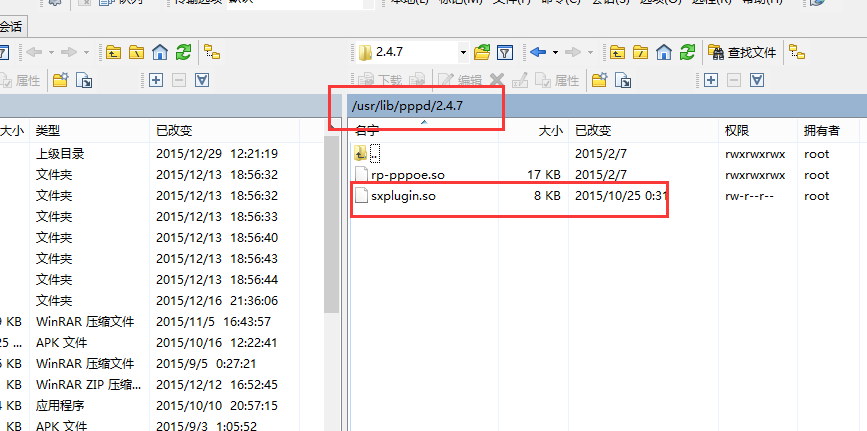
Task: Go to home directory in left panel
Action: coord(160,53)
